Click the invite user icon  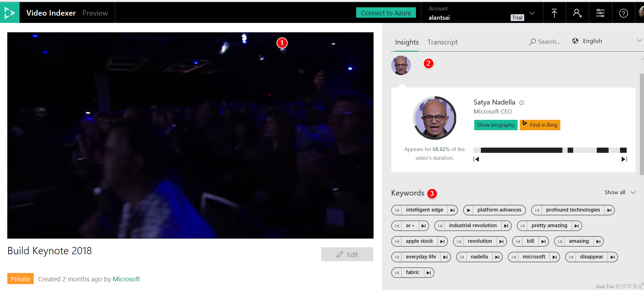(577, 13)
